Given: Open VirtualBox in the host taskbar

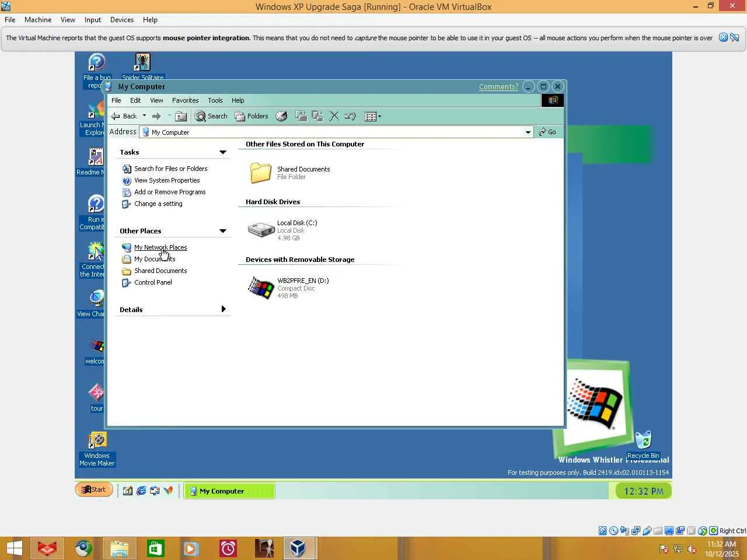Looking at the screenshot, I should pyautogui.click(x=299, y=548).
